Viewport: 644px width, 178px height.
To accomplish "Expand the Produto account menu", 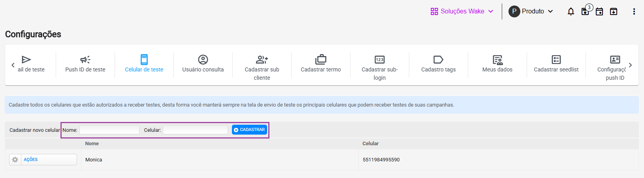I will (531, 11).
